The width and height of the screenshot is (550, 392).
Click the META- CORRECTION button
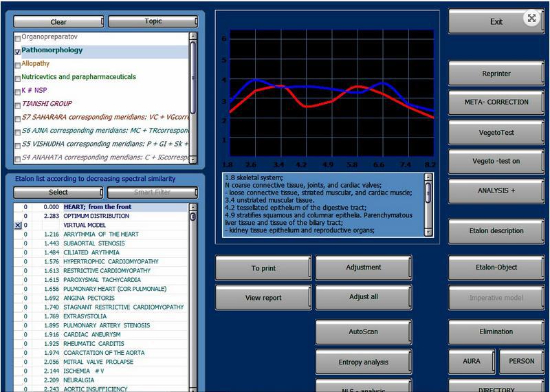pos(496,102)
